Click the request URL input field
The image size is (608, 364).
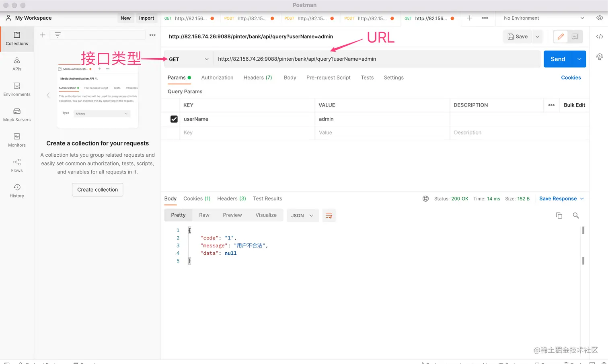[377, 59]
